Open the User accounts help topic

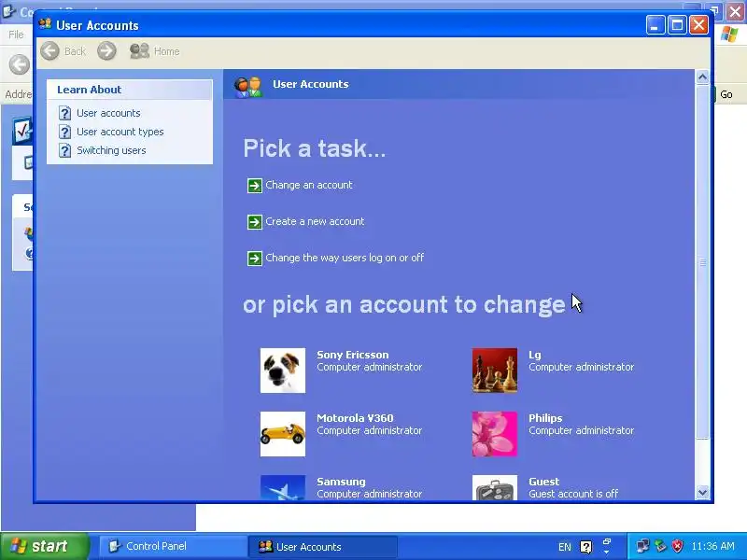click(108, 113)
